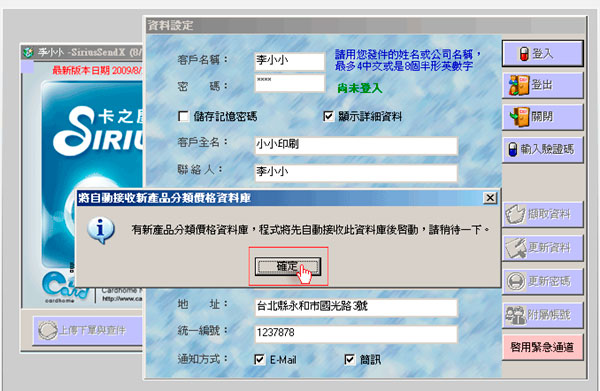Viewport: 600px width, 391px height.
Task: Click the 上傳下單與查件 button
Action: [x=88, y=330]
